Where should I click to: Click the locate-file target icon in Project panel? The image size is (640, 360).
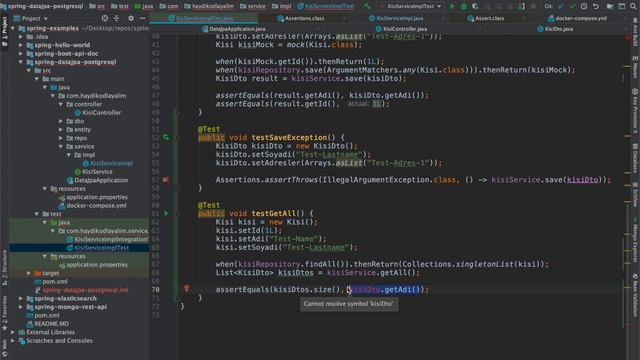tap(105, 18)
